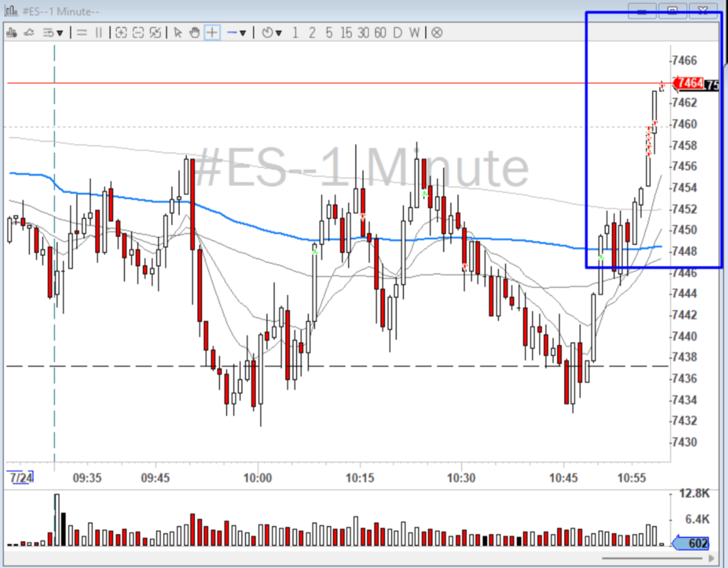Click the red 7464 current price marker
This screenshot has width=728, height=568.
(x=688, y=83)
